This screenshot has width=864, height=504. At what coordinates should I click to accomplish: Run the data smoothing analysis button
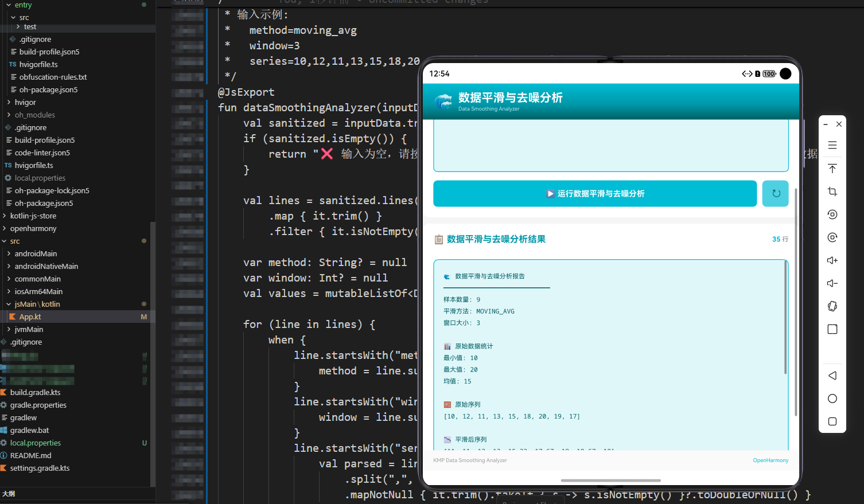(x=595, y=193)
